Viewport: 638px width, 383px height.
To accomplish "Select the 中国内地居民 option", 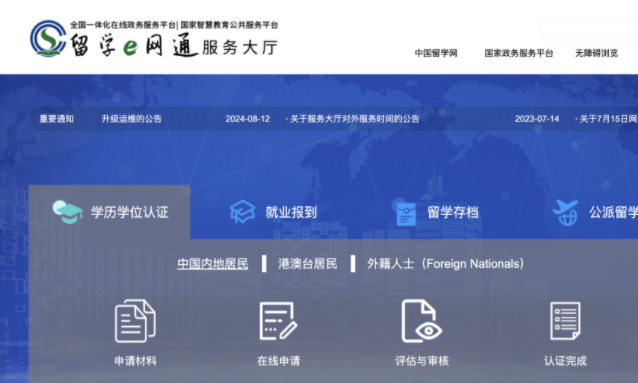I will tap(212, 264).
